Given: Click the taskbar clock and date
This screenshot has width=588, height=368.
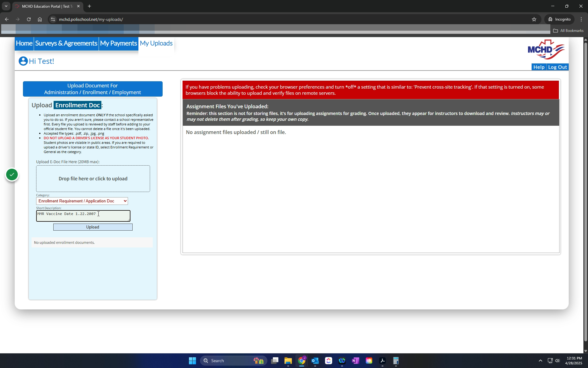Looking at the screenshot, I should (x=574, y=361).
